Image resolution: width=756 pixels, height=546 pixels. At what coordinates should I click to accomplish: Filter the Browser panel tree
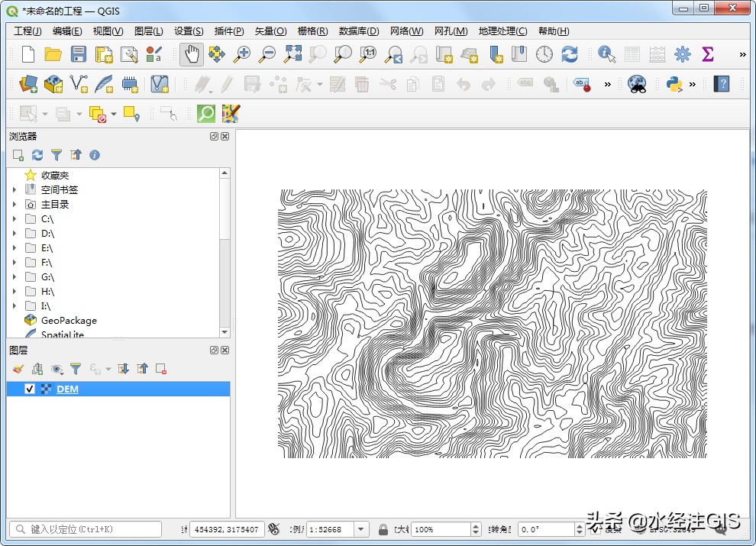click(x=57, y=155)
